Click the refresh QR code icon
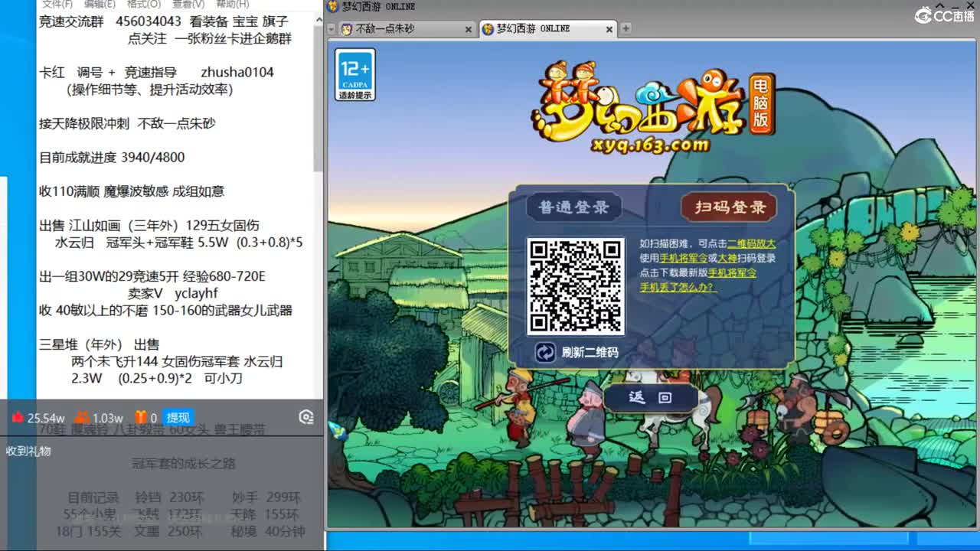Viewport: 980px width, 551px height. (x=545, y=352)
